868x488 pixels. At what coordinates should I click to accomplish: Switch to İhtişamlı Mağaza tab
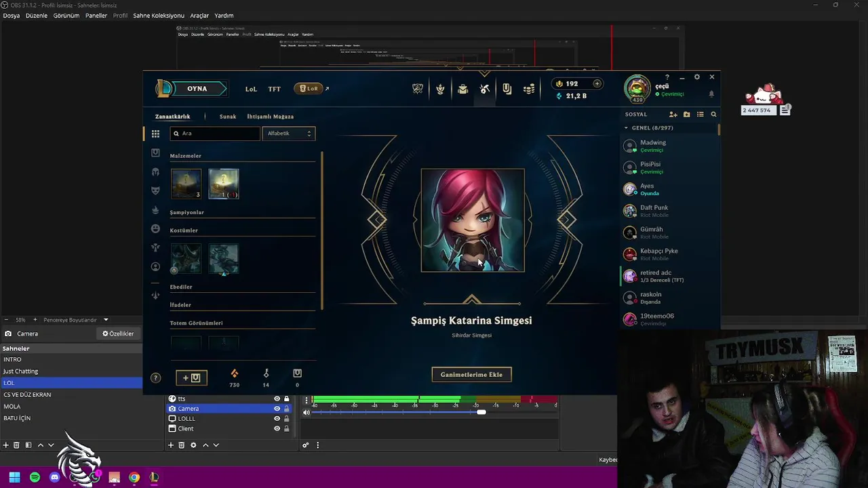(270, 117)
